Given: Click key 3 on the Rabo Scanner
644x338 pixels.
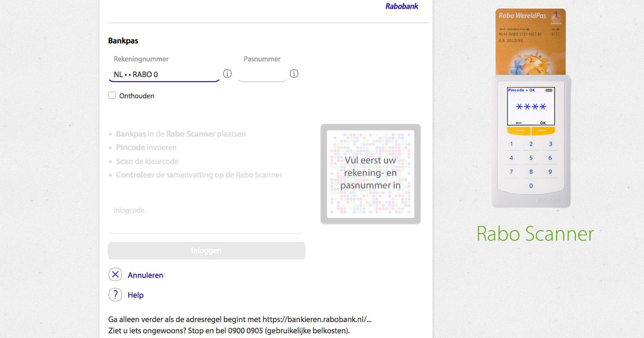Looking at the screenshot, I should (551, 144).
